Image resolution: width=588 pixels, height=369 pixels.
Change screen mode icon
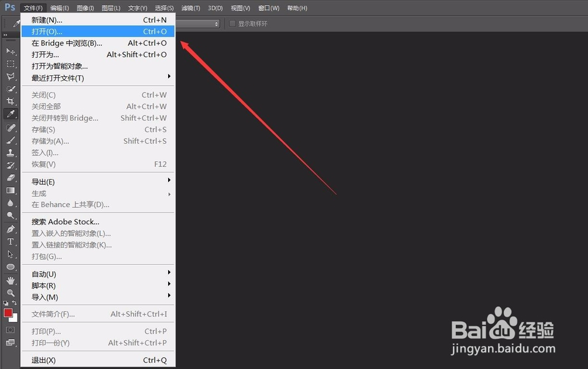[x=11, y=343]
